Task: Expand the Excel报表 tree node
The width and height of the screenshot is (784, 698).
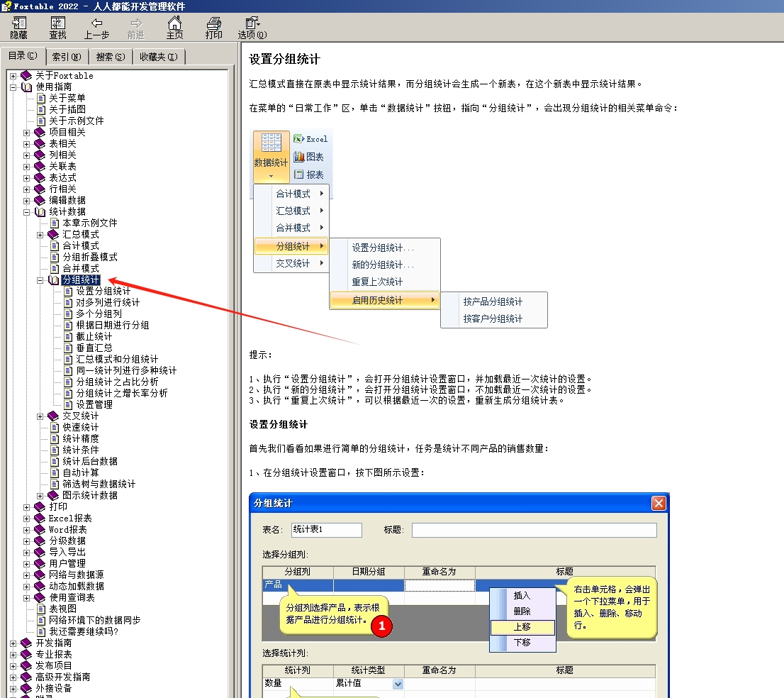Action: [26, 518]
